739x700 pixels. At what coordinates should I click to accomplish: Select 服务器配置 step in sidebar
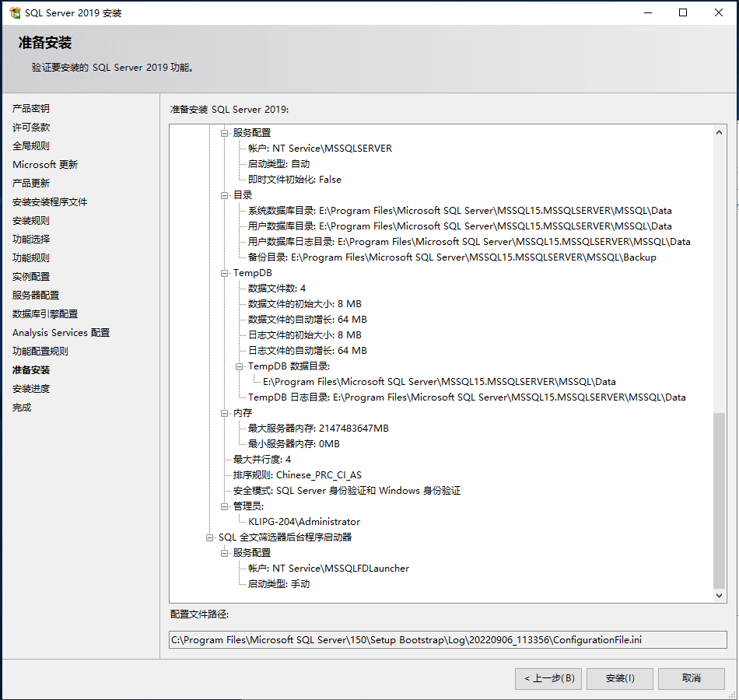click(36, 295)
